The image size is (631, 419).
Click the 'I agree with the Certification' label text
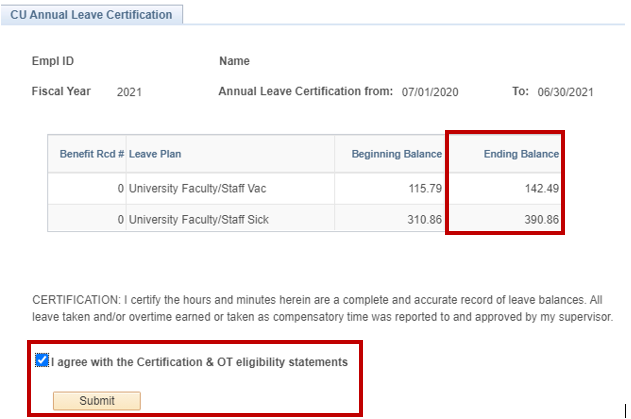(199, 362)
